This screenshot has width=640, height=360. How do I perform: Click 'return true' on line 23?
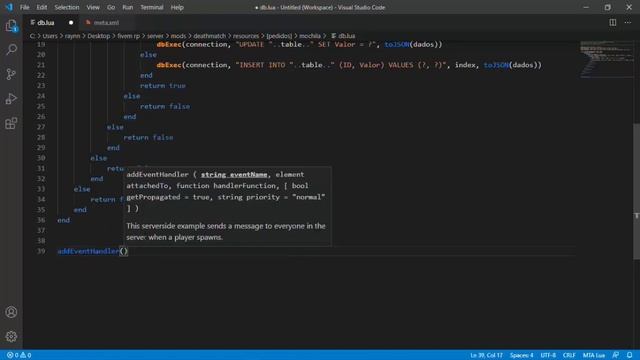coord(162,86)
